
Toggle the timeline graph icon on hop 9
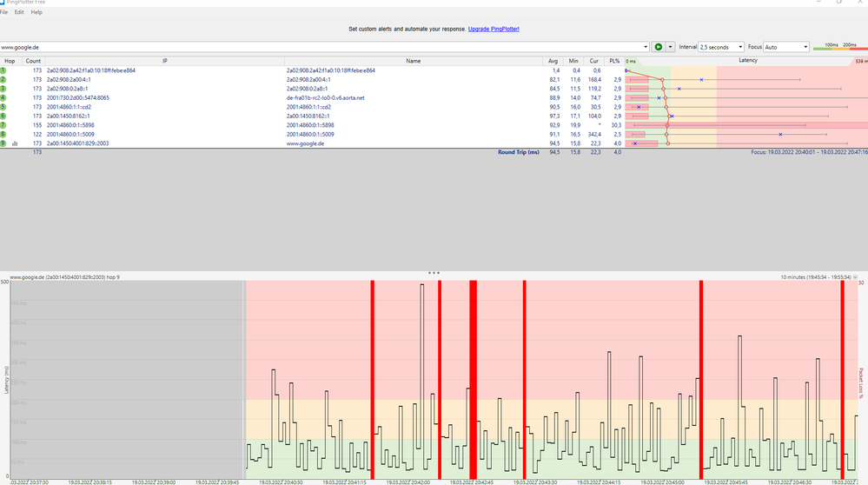pyautogui.click(x=15, y=143)
